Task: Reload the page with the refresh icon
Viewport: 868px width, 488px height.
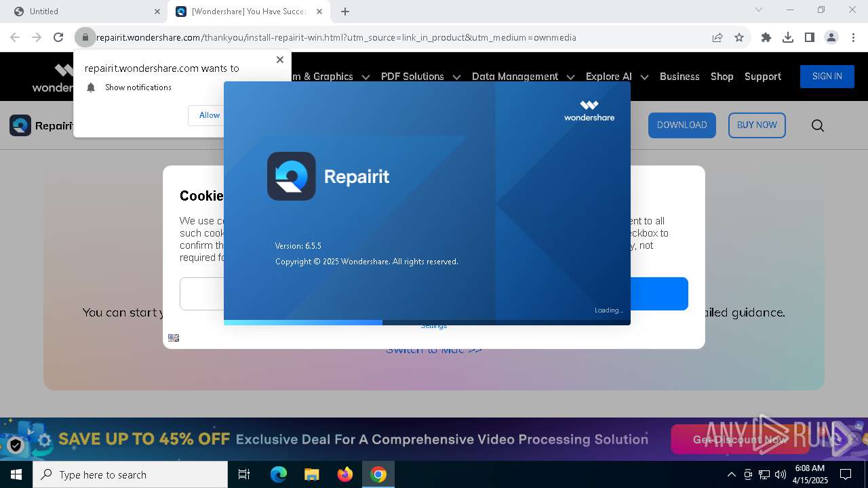Action: pos(58,37)
